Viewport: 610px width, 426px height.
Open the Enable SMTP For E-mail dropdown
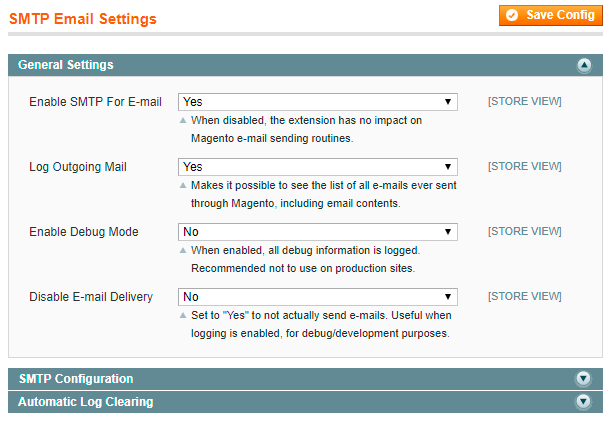pyautogui.click(x=317, y=102)
